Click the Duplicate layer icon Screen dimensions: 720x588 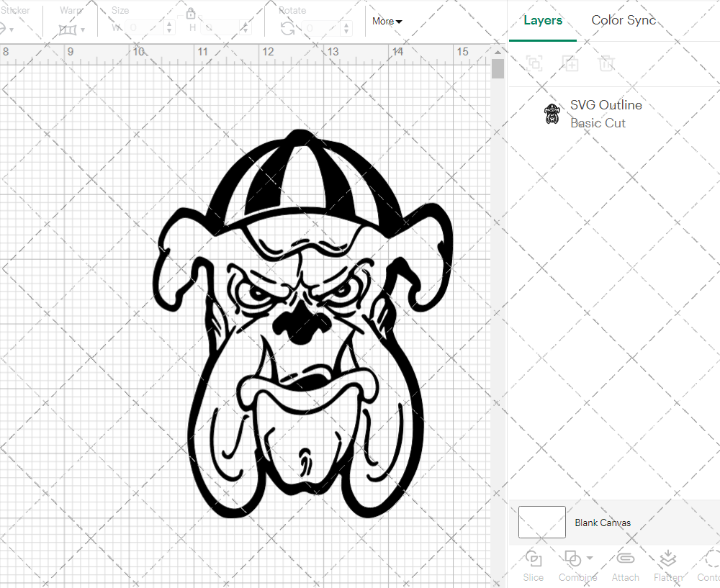click(x=570, y=63)
